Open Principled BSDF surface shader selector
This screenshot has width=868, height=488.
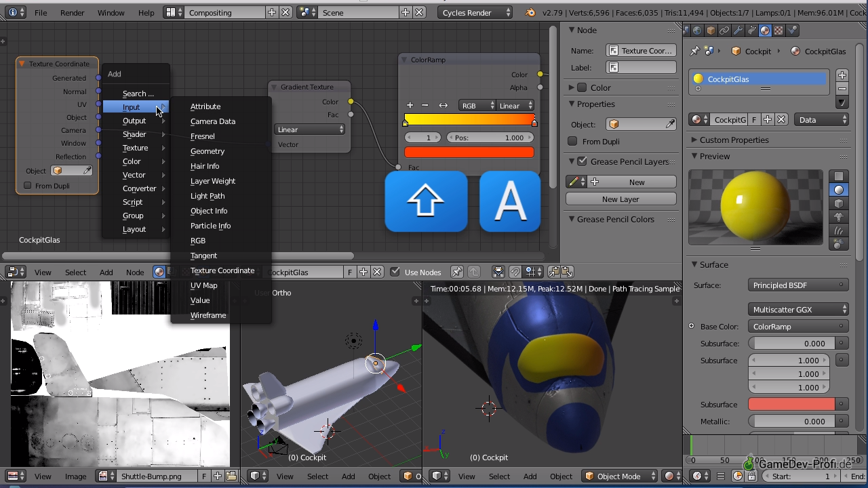pyautogui.click(x=798, y=285)
